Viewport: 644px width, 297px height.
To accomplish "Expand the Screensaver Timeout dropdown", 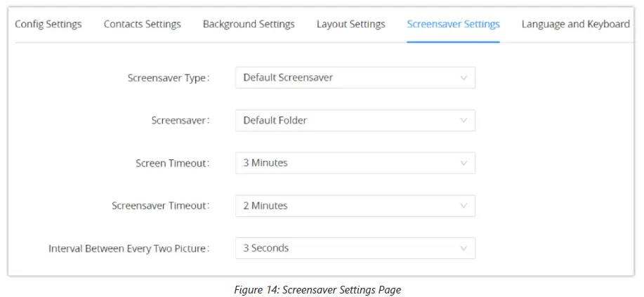I will pyautogui.click(x=355, y=206).
